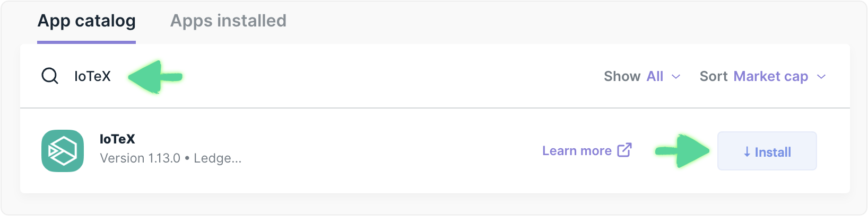Open the Apps installed tab
The height and width of the screenshot is (216, 868).
(x=228, y=21)
